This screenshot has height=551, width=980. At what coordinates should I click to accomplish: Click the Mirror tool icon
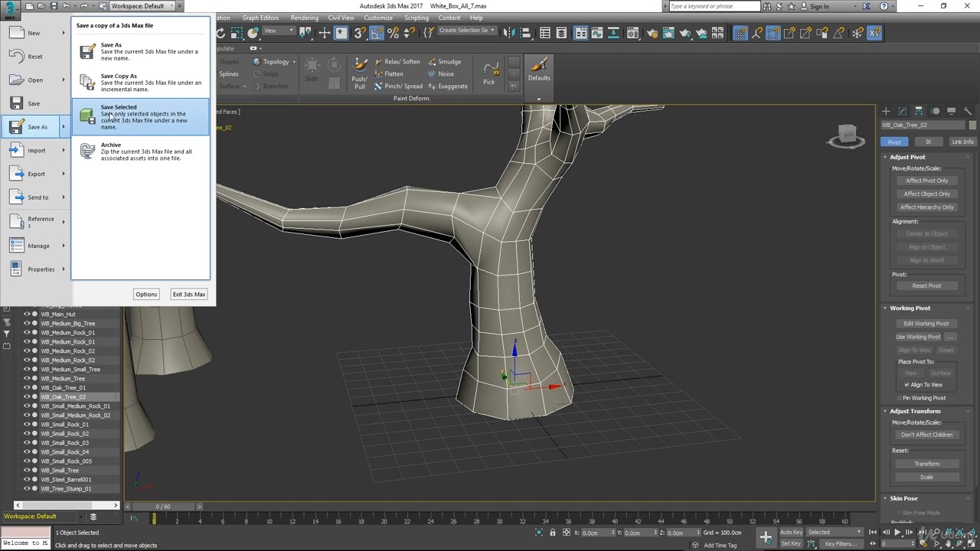(x=509, y=33)
